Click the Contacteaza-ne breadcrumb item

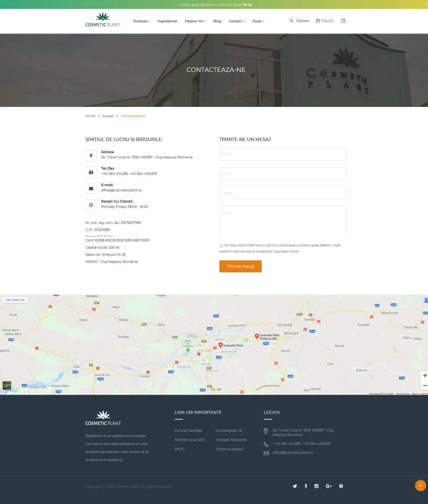tap(133, 116)
